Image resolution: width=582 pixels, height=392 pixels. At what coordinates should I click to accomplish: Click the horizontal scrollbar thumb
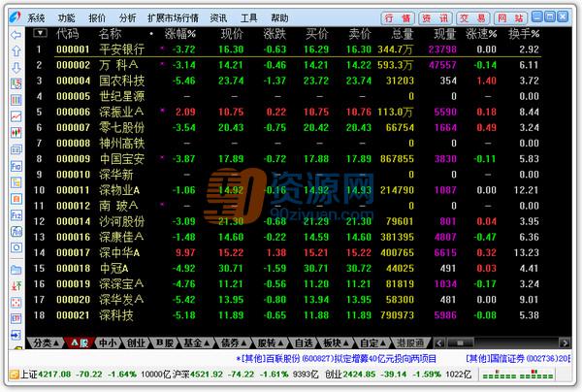point(460,343)
